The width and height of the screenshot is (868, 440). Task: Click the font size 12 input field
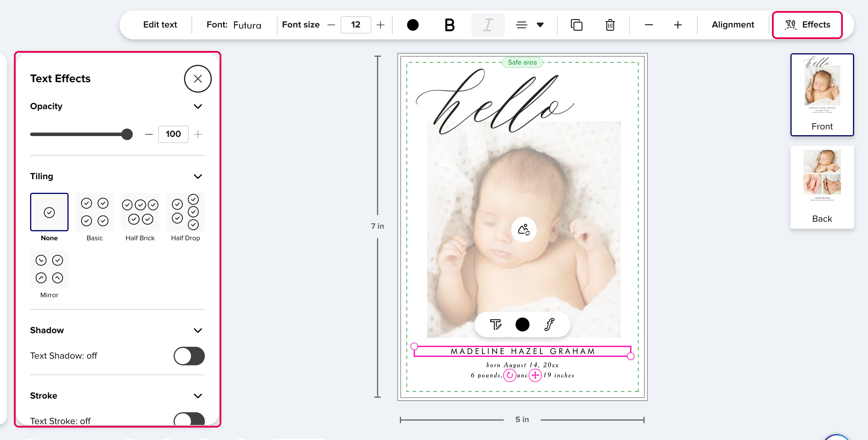(356, 25)
